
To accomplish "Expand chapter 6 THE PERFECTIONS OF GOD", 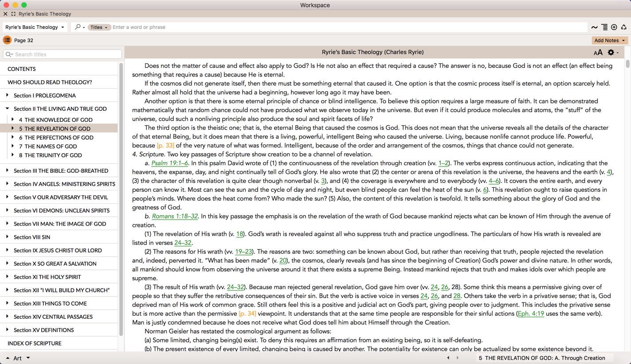I will point(12,137).
